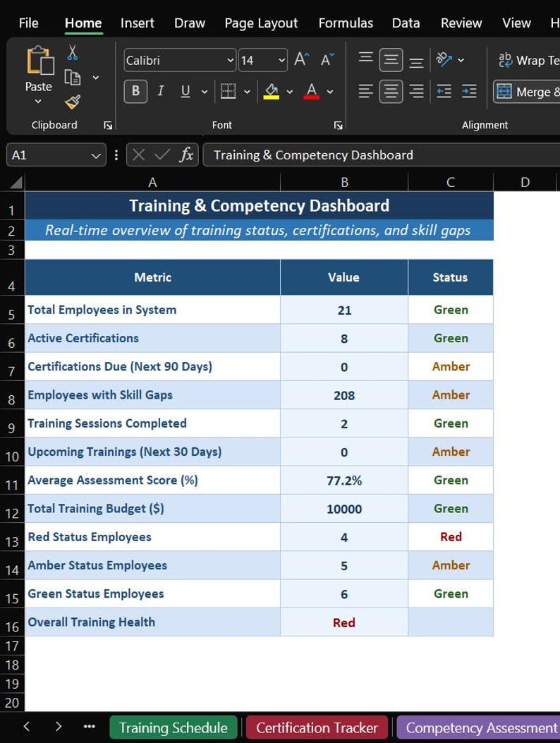Align text right
The image size is (560, 743).
416,91
